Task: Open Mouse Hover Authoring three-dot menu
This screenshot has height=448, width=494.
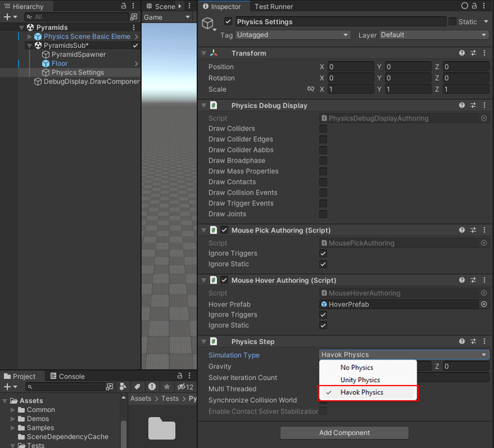Action: (x=484, y=280)
